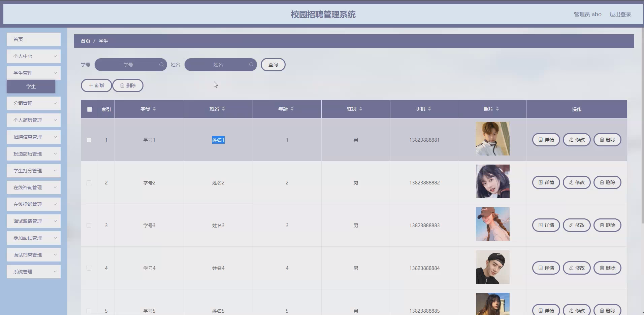Click 删除 for 姓名1 row

(607, 140)
